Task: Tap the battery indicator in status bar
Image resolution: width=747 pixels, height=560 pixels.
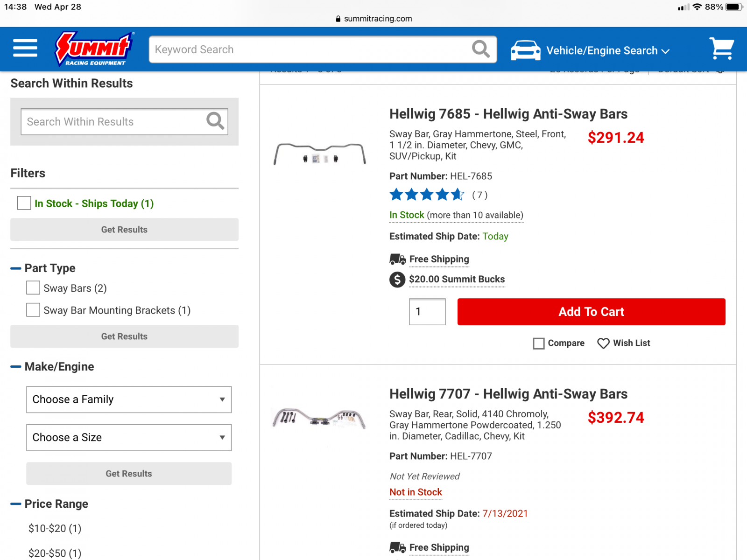Action: tap(734, 7)
